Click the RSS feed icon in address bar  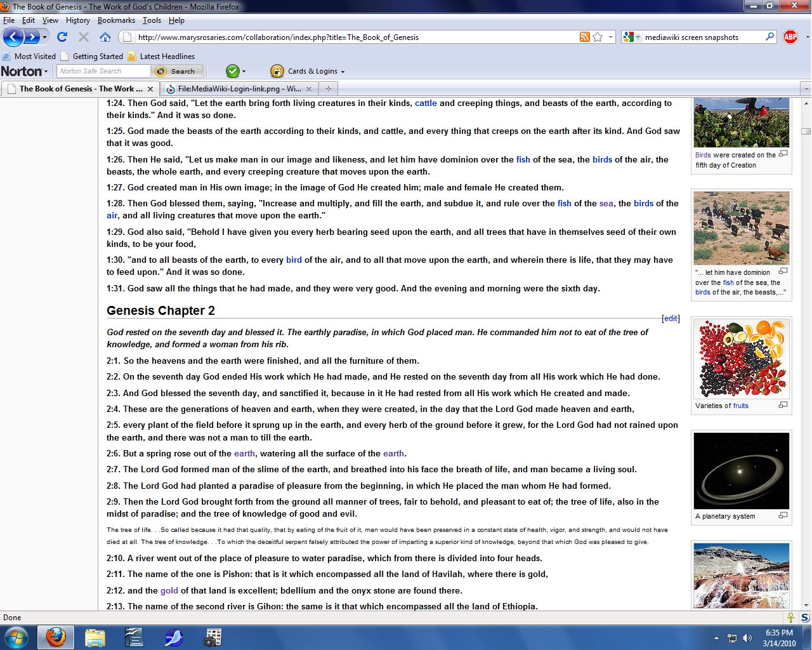click(x=584, y=37)
